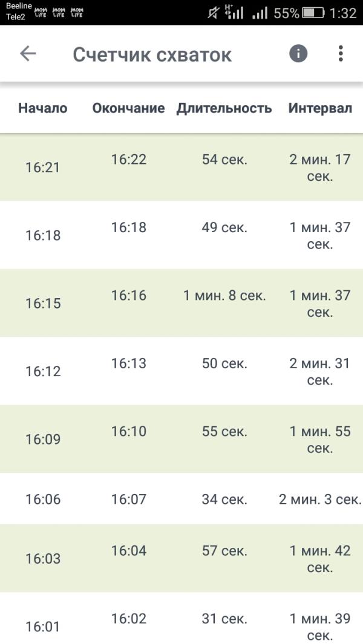Select the Длительность column header

(224, 108)
